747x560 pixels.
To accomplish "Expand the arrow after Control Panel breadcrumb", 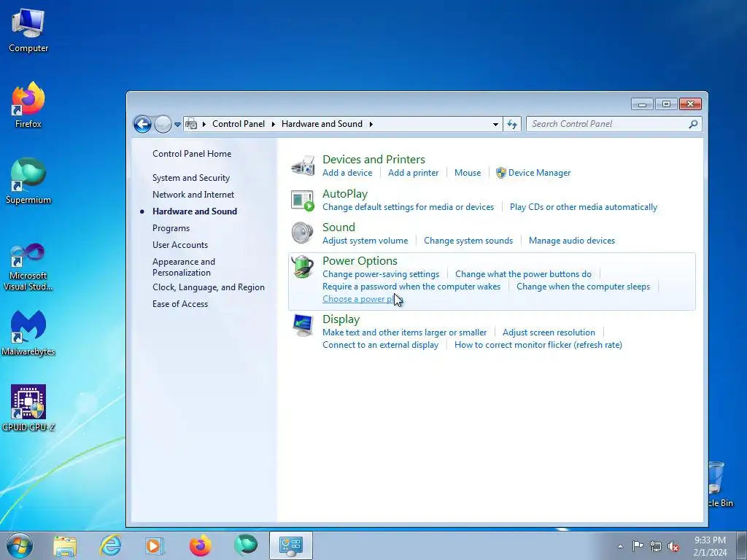I will point(274,124).
